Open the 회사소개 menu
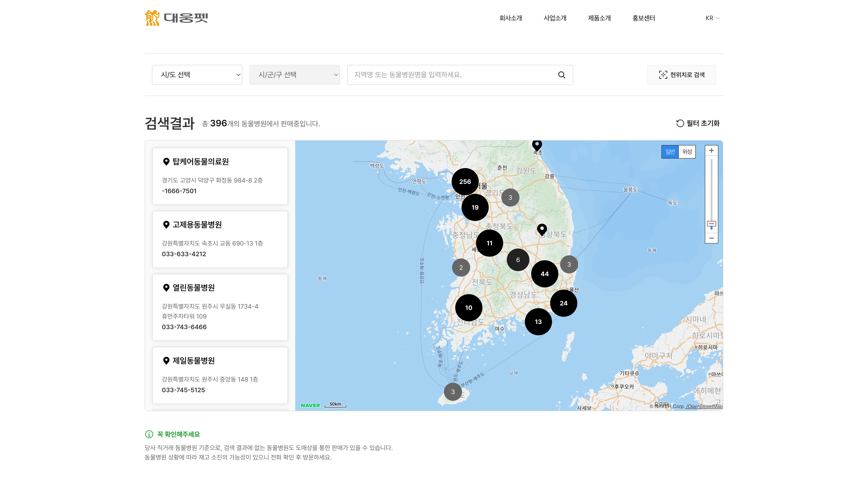The height and width of the screenshot is (488, 868). pos(510,18)
